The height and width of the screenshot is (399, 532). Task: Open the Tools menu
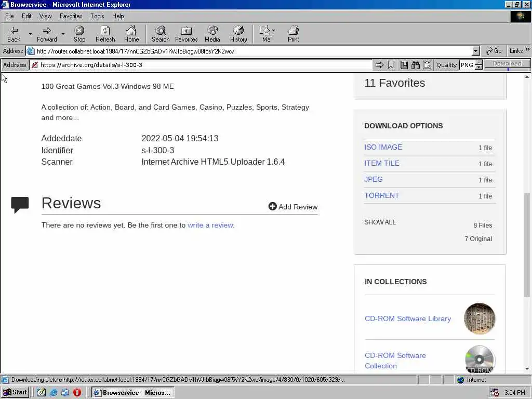coord(97,16)
